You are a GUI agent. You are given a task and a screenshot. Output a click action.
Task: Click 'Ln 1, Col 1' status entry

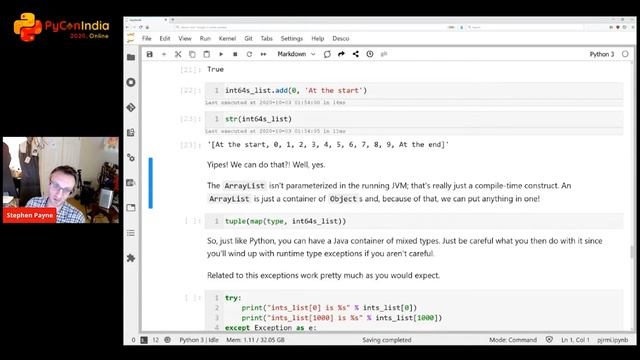[x=575, y=340]
